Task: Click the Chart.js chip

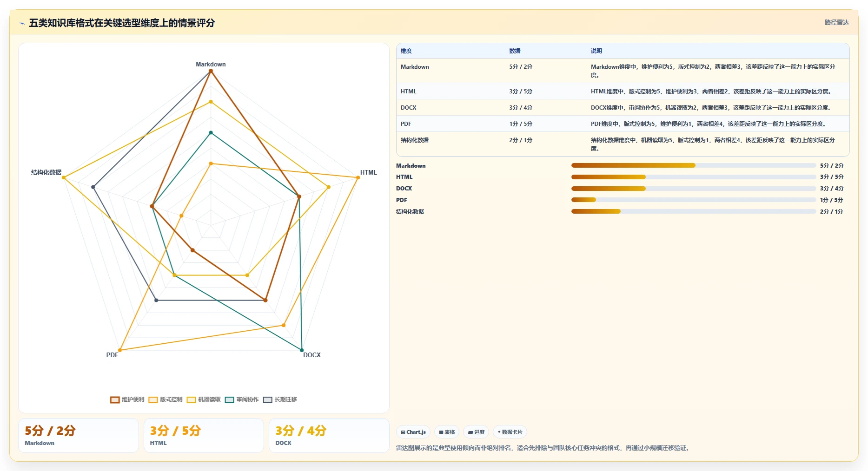Action: point(413,432)
